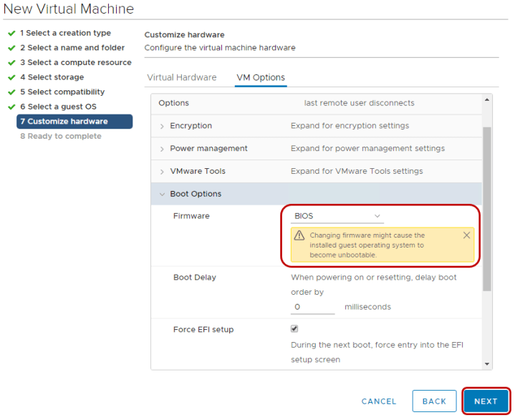Select the VM Options tab
The image size is (515, 420).
tap(261, 77)
